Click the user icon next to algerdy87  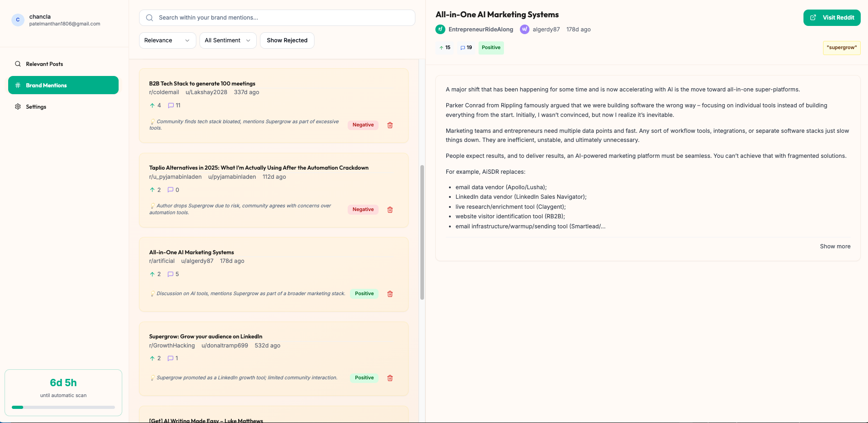click(x=524, y=30)
